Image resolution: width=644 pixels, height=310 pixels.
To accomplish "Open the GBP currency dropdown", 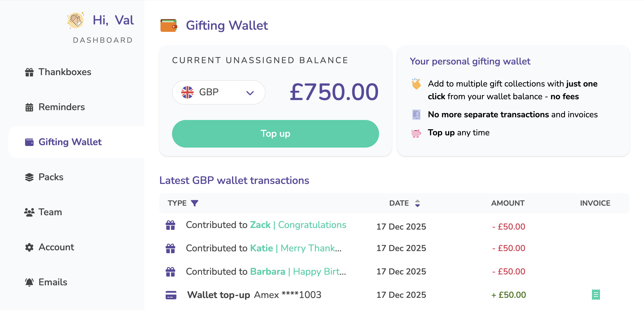I will coord(218,92).
